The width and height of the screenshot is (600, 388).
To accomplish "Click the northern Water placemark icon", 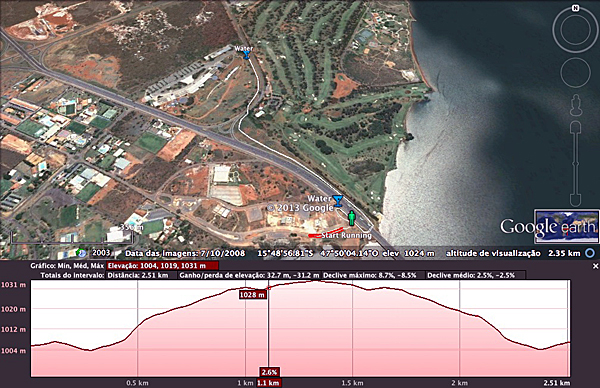I will tap(246, 55).
